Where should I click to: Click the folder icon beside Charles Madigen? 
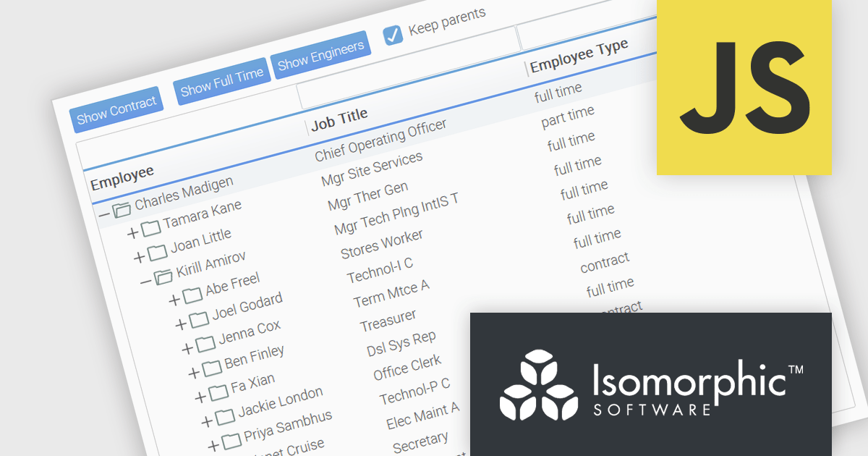(x=122, y=208)
